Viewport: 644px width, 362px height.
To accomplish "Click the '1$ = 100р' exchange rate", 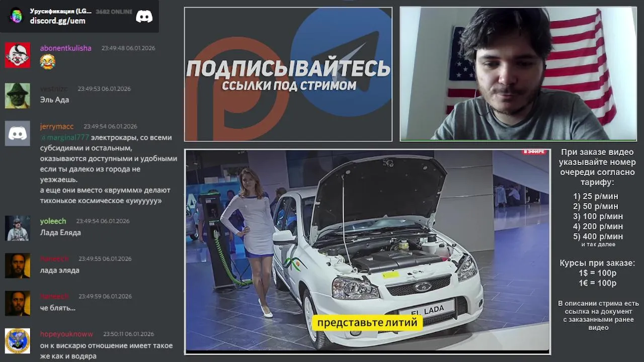I will (x=598, y=273).
